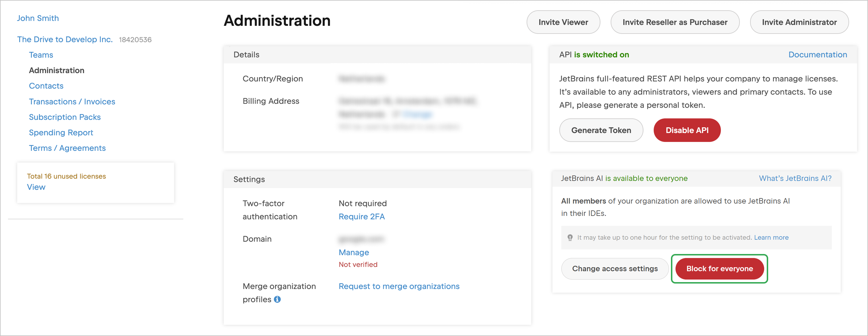View the Spending Report
This screenshot has width=868, height=336.
coord(61,132)
